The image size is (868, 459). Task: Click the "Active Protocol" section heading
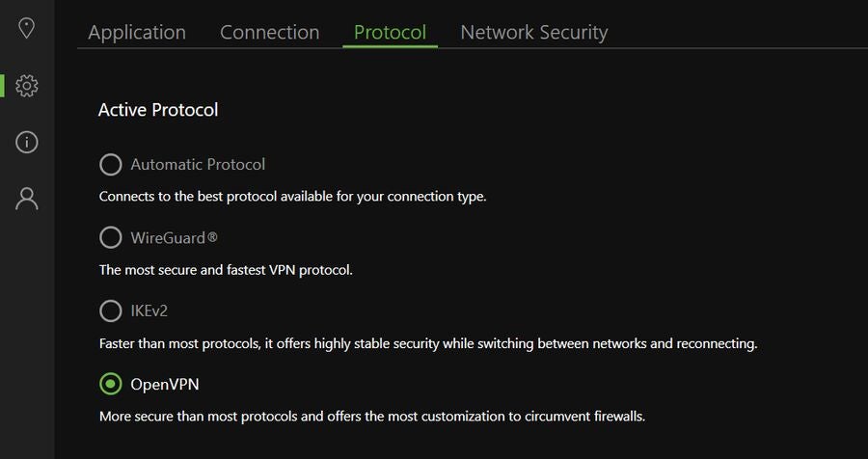coord(158,110)
